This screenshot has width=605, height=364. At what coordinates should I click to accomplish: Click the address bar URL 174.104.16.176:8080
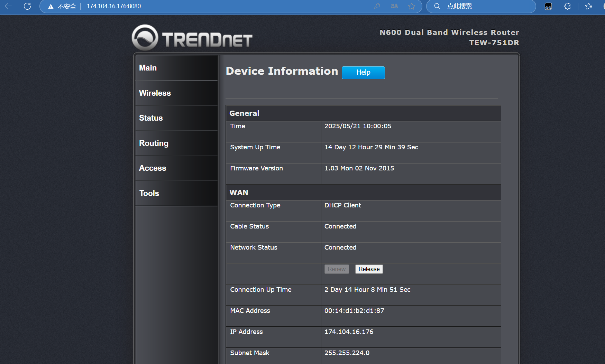(x=114, y=6)
